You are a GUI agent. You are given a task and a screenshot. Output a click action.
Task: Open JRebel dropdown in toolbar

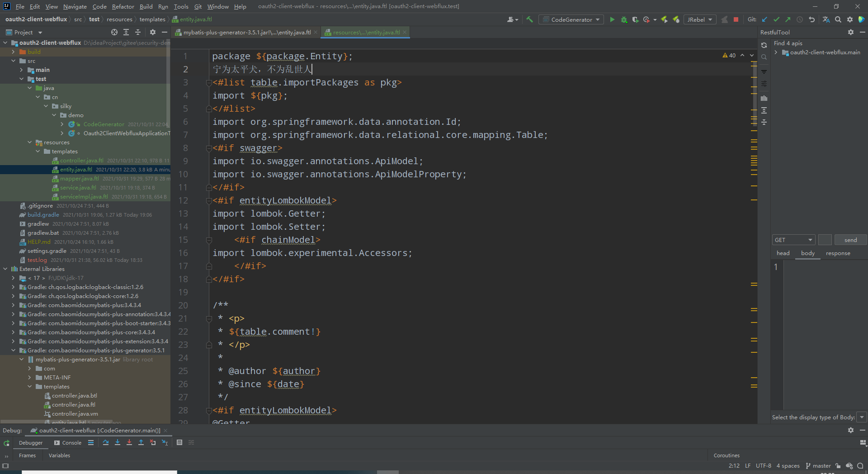(699, 19)
